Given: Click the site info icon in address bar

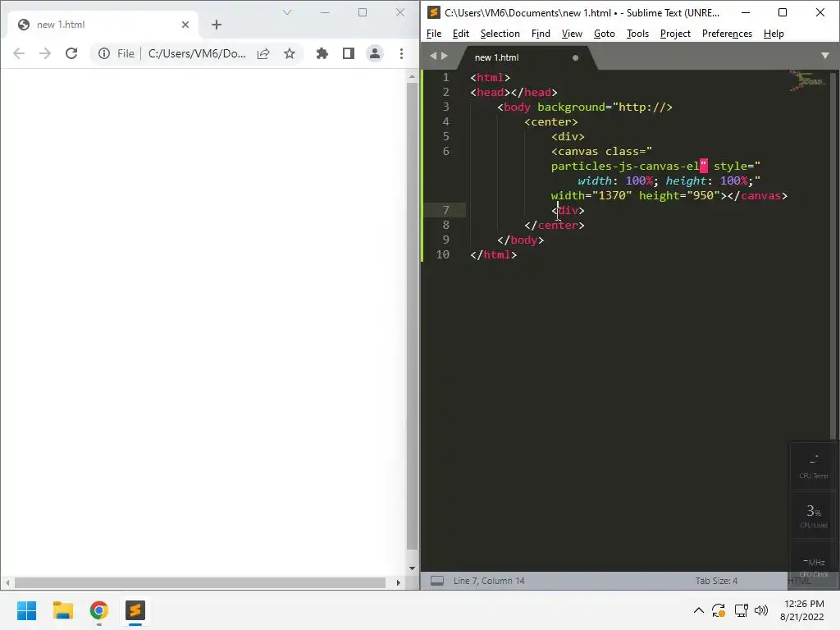Looking at the screenshot, I should 104,53.
